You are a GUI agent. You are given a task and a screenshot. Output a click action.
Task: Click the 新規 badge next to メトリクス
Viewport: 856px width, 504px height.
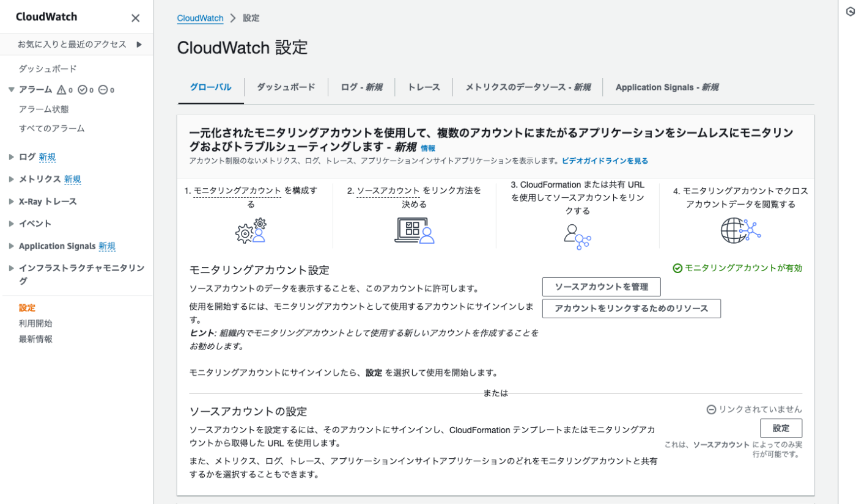(73, 179)
